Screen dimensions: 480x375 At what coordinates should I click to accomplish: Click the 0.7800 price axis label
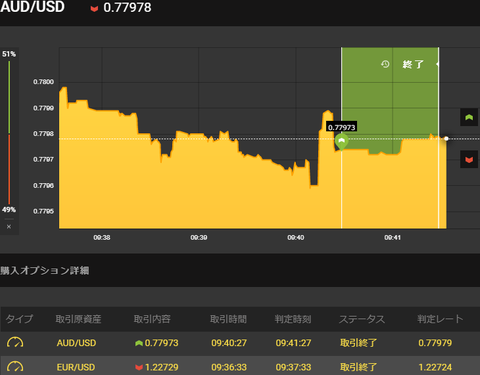[43, 82]
